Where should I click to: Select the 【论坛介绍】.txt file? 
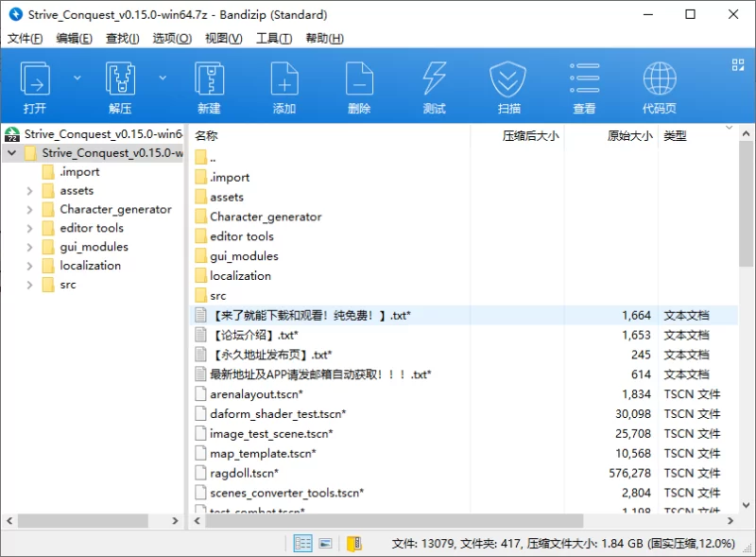[x=247, y=335]
